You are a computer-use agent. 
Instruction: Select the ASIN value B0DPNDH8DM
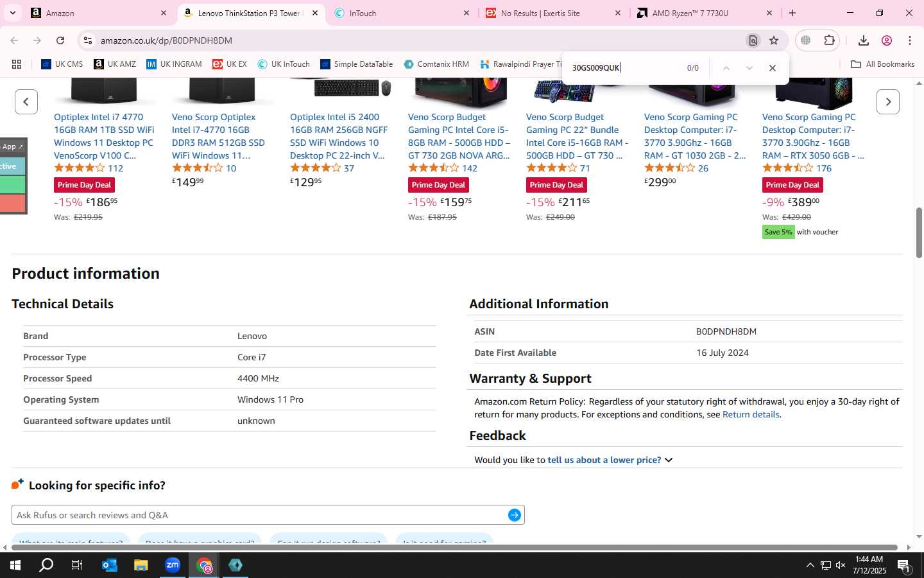[726, 331]
